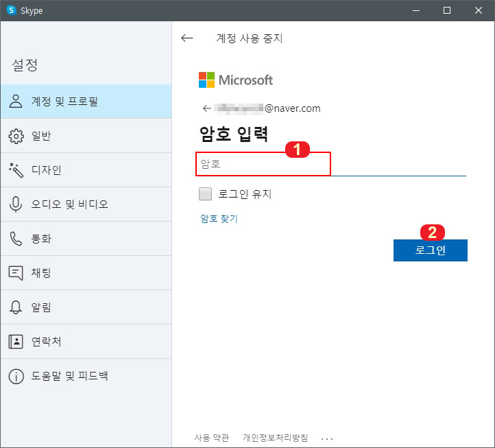Image resolution: width=495 pixels, height=448 pixels.
Task: Open the 계정 및 프로필 settings section
Action: pos(86,102)
